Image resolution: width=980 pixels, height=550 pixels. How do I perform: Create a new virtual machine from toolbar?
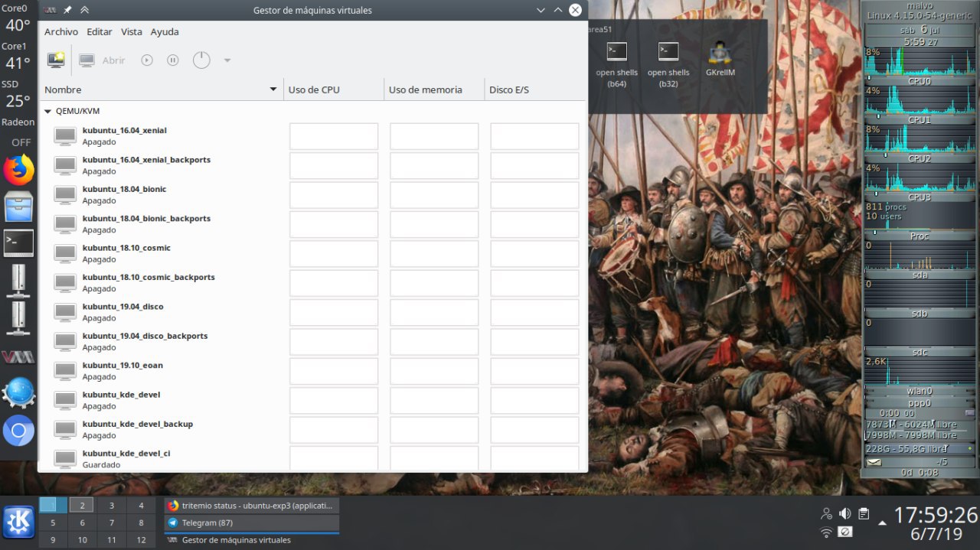click(56, 60)
